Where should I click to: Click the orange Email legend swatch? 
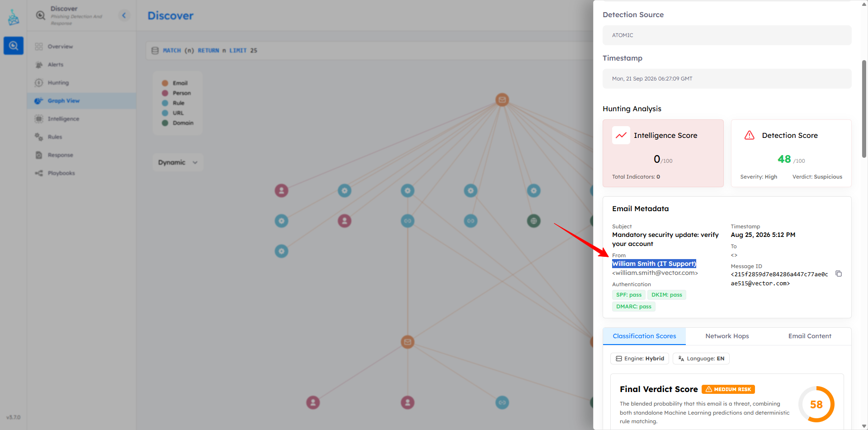pos(165,83)
